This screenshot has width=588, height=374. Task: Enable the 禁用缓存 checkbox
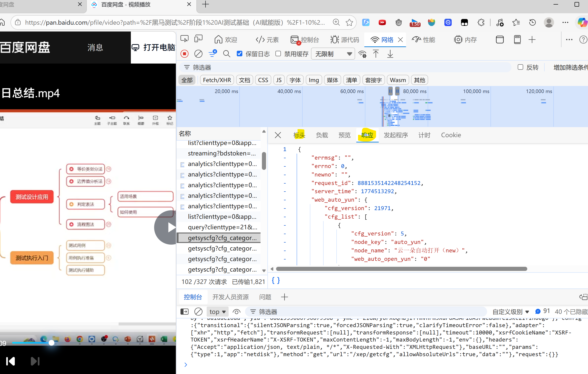point(278,54)
